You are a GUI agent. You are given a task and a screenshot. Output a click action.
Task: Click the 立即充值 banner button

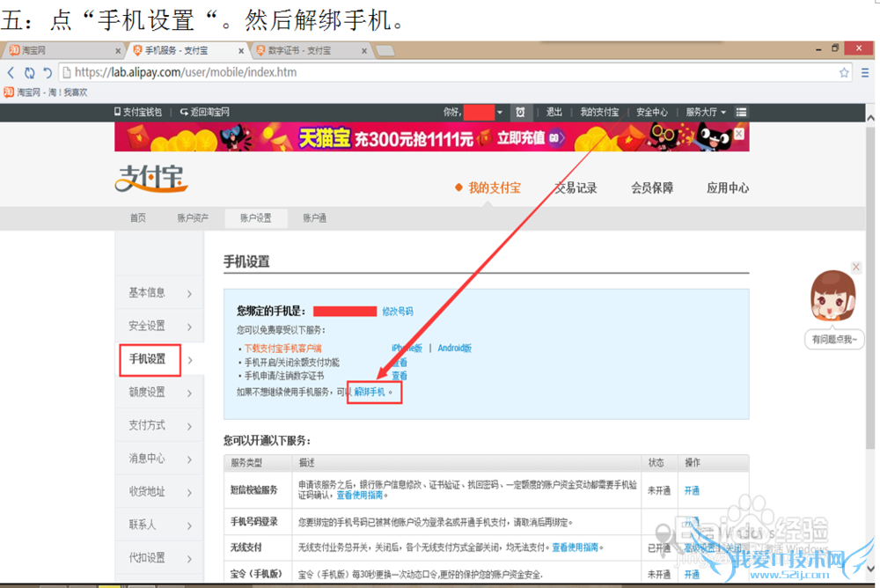pos(530,137)
